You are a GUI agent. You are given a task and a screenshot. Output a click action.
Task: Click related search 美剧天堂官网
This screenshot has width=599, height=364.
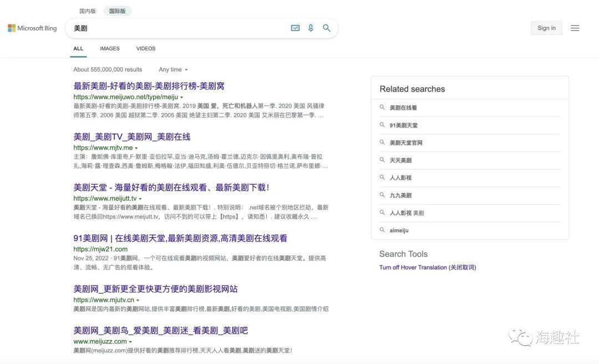coord(405,143)
